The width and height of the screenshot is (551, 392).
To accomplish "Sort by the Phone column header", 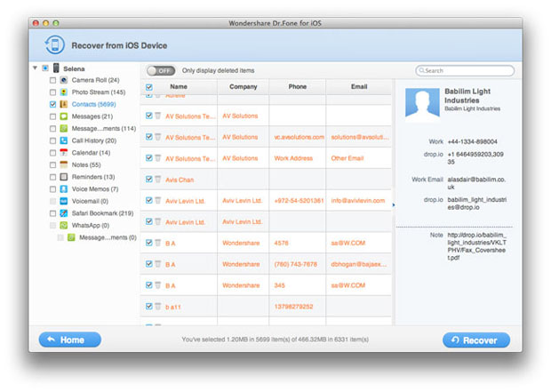I will pos(298,86).
